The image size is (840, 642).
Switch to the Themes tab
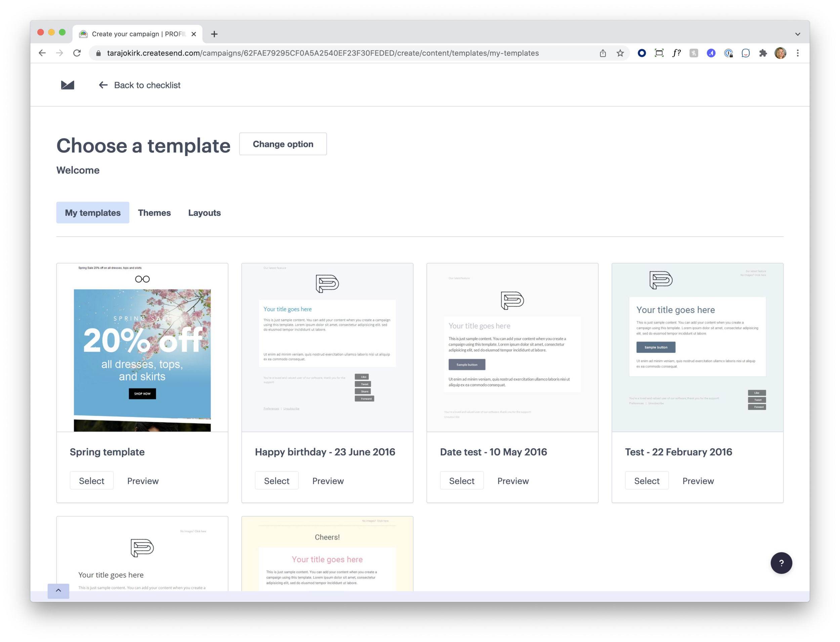154,213
